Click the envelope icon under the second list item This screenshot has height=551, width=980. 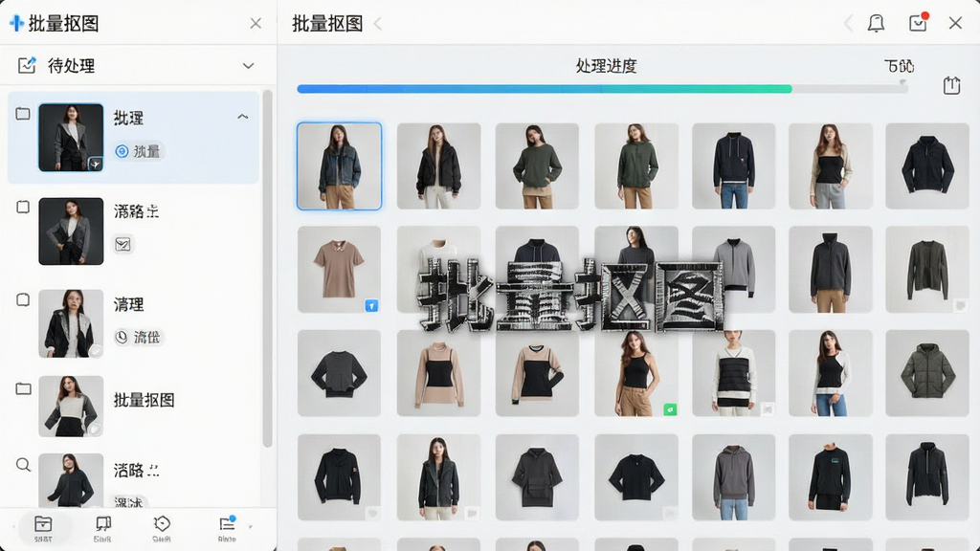[x=123, y=244]
